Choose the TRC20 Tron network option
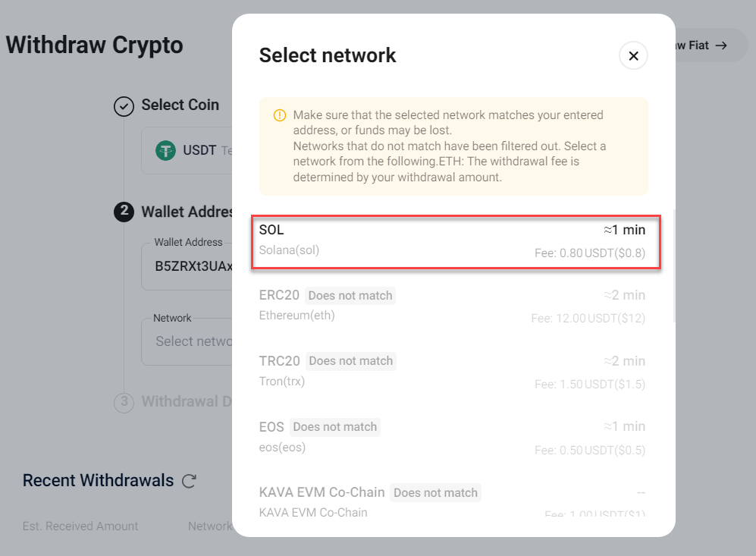The height and width of the screenshot is (556, 756). pyautogui.click(x=452, y=372)
